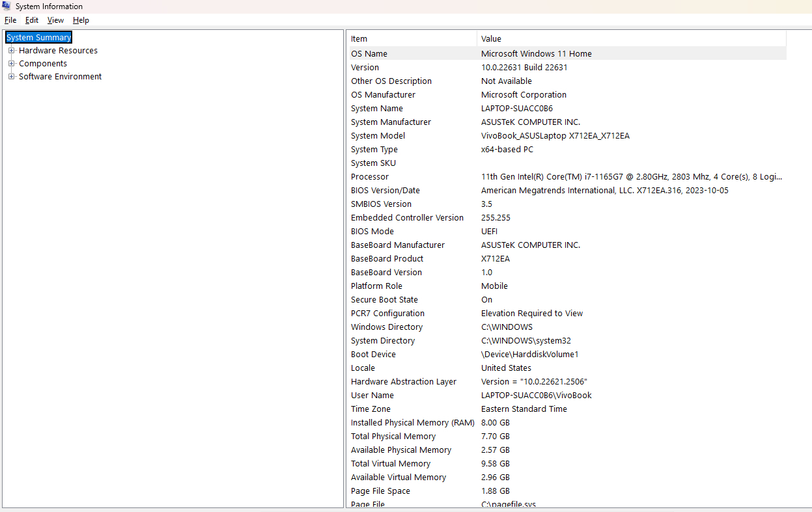The height and width of the screenshot is (512, 812).
Task: Click the \Device\HarddiskVolume1 value
Action: (x=530, y=355)
